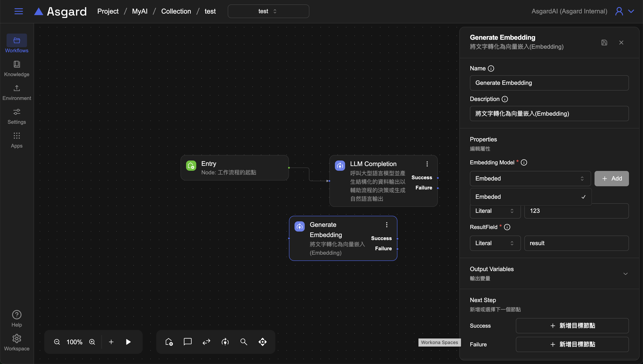Click the zoom in magnifier icon
This screenshot has height=364, width=643.
[92, 342]
